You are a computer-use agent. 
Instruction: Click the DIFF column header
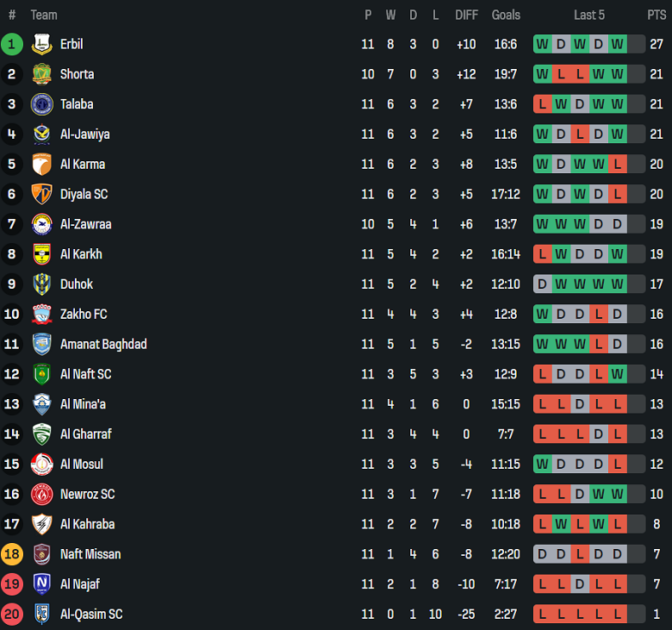[x=466, y=15]
